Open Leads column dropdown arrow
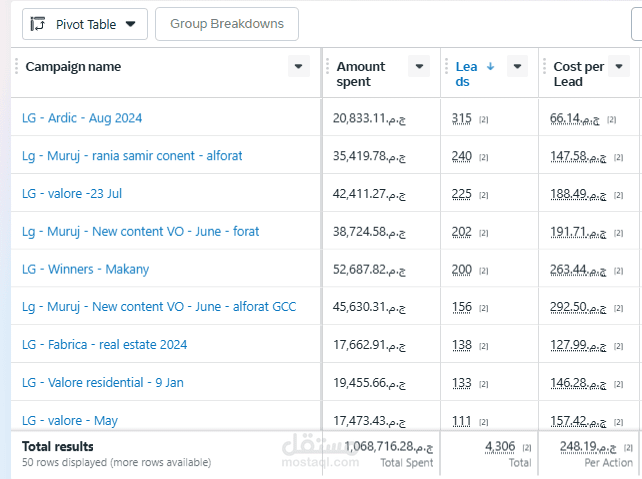Screen dimensions: 642x479 coord(517,66)
